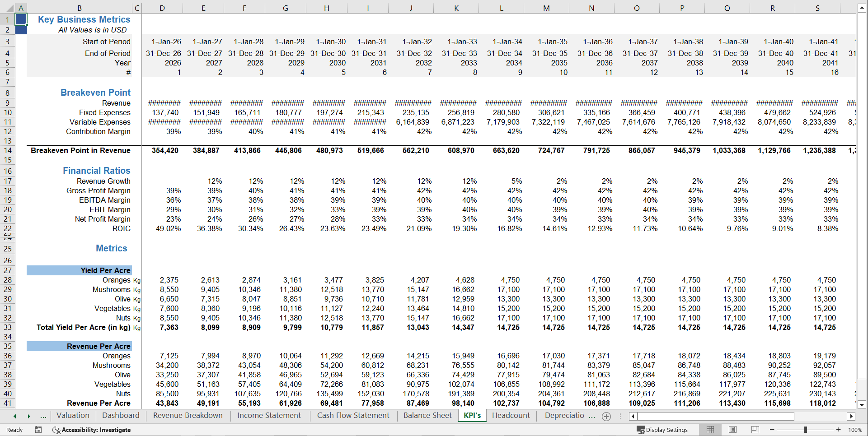Screen dimensions: 868x436
Task: Switch to the Dashboard sheet tab
Action: pos(120,416)
